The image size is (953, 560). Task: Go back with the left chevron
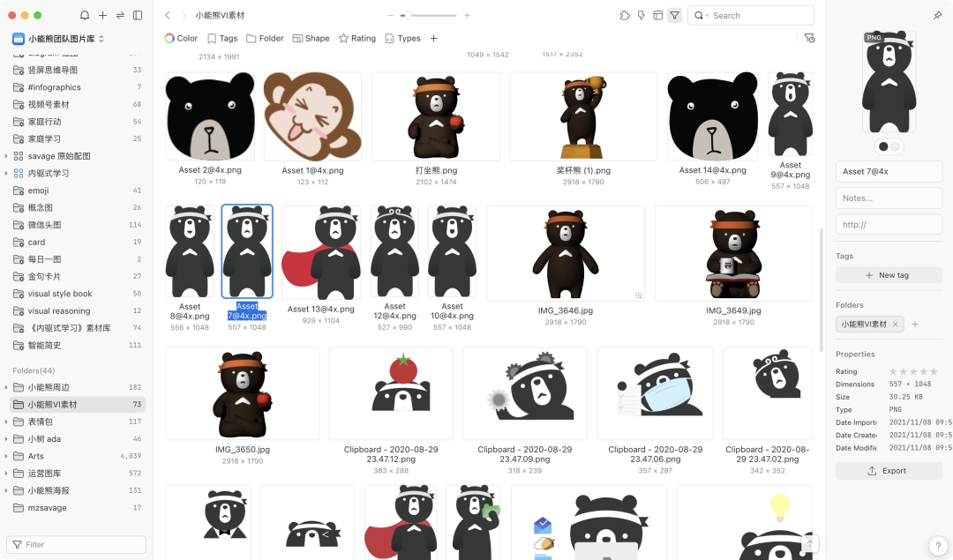[x=168, y=15]
